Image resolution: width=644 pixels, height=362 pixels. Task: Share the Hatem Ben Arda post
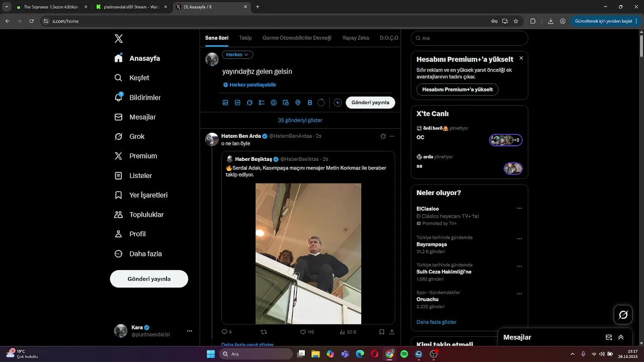pos(392,332)
